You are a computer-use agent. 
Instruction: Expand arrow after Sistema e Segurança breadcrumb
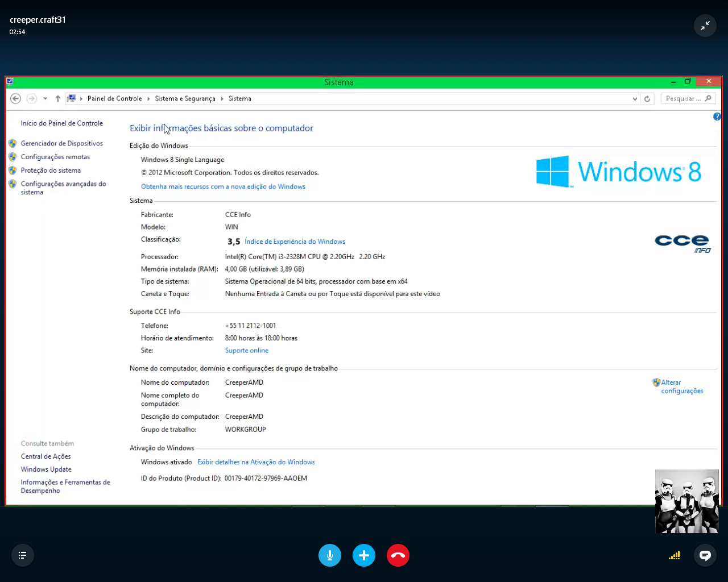tap(222, 98)
